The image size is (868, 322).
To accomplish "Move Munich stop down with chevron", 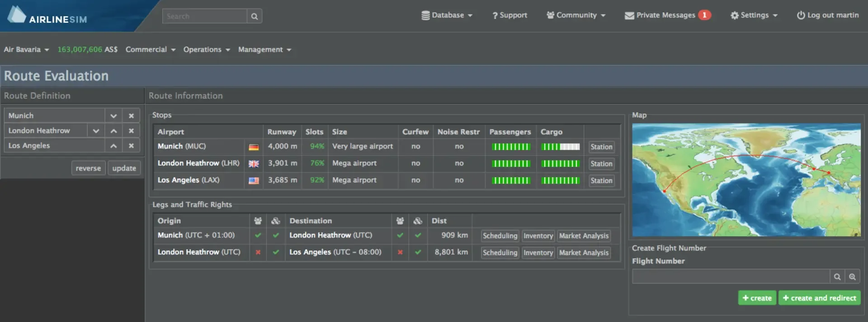I will tap(113, 116).
